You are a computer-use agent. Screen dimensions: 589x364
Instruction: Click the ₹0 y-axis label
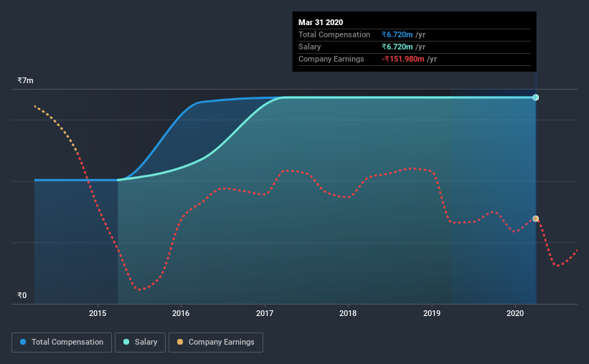coord(22,295)
